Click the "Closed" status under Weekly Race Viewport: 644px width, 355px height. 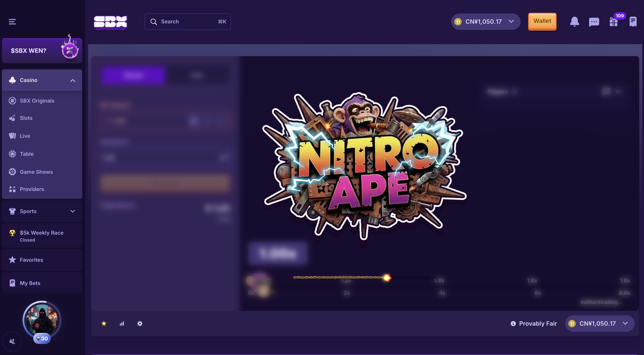27,240
